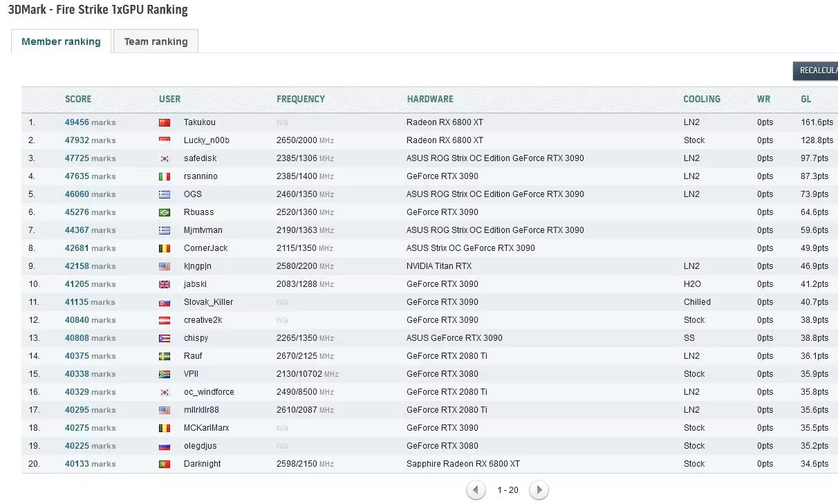Click the South Korea flag next to safedisk
The height and width of the screenshot is (504, 838).
coord(164,158)
